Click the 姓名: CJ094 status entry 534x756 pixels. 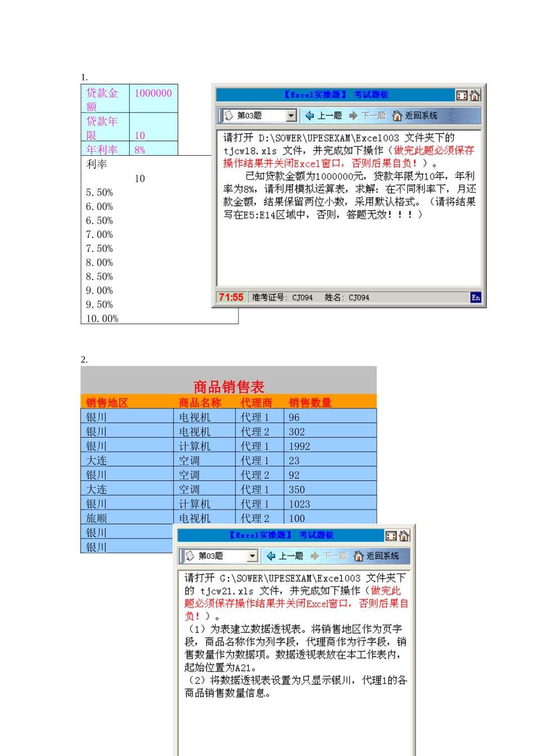coord(346,298)
